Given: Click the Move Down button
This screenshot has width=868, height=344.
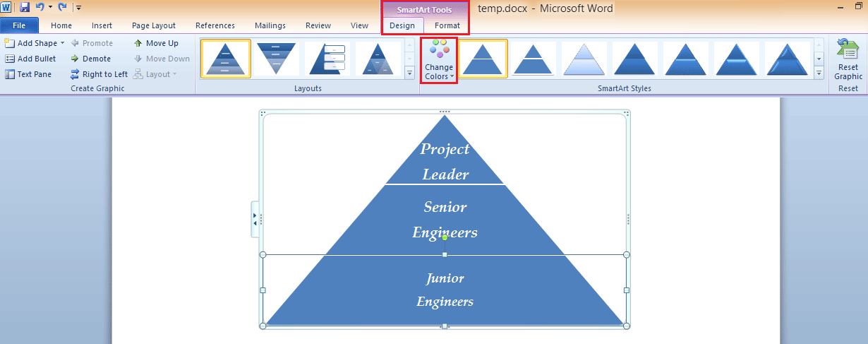Looking at the screenshot, I should click(x=161, y=59).
